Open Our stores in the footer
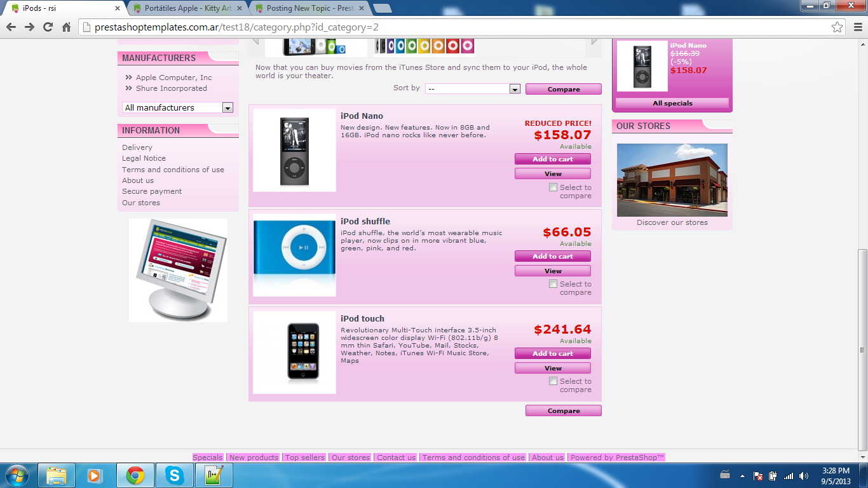The image size is (868, 488). point(351,457)
